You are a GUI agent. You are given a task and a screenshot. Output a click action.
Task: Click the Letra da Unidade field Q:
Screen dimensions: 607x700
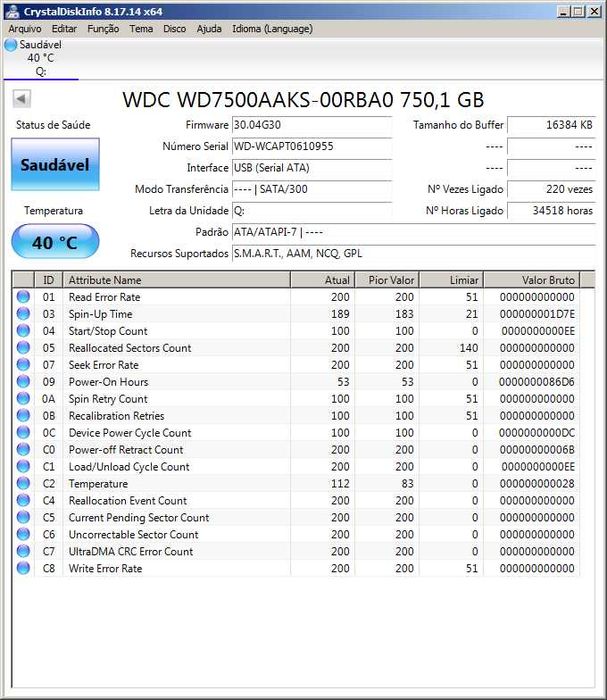point(312,211)
